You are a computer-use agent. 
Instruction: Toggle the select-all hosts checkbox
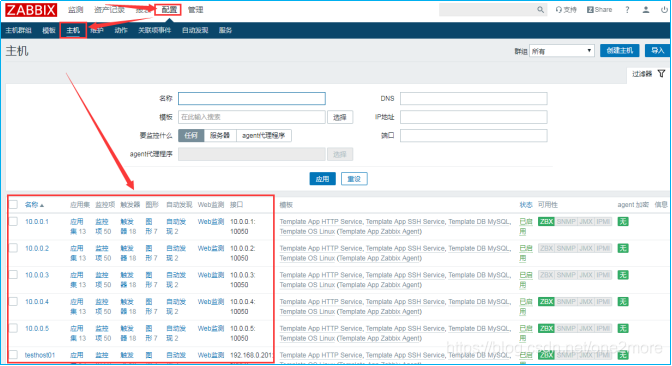pyautogui.click(x=14, y=204)
